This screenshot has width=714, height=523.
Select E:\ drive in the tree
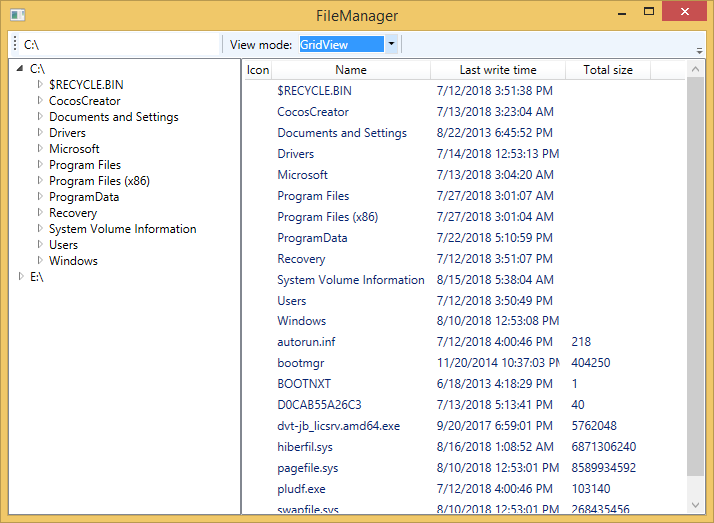coord(36,277)
